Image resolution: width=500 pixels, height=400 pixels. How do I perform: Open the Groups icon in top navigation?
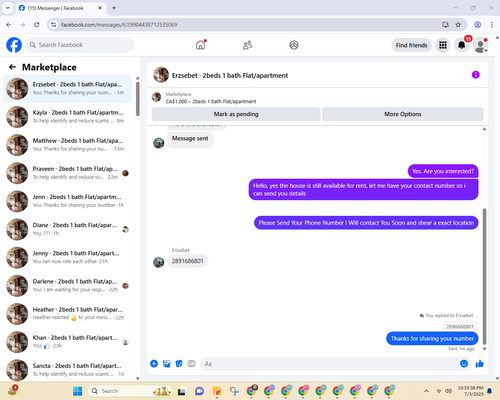coord(294,45)
